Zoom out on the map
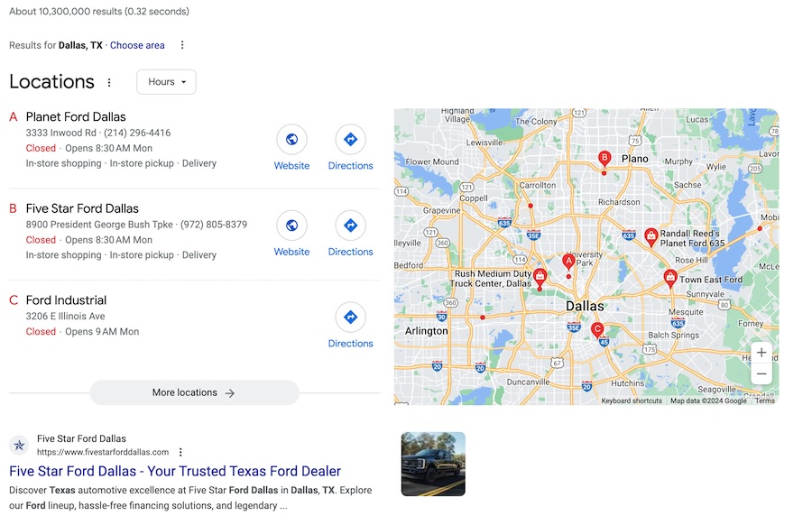This screenshot has width=812, height=525. [x=761, y=373]
